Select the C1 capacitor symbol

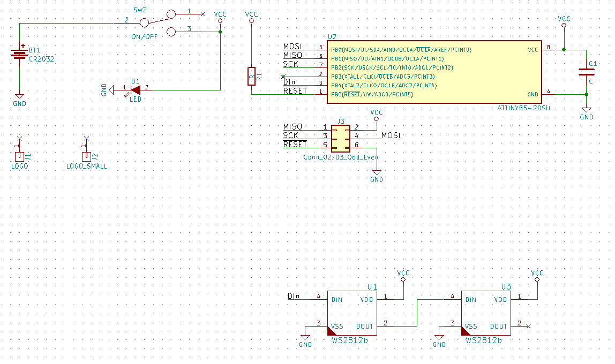pyautogui.click(x=587, y=72)
